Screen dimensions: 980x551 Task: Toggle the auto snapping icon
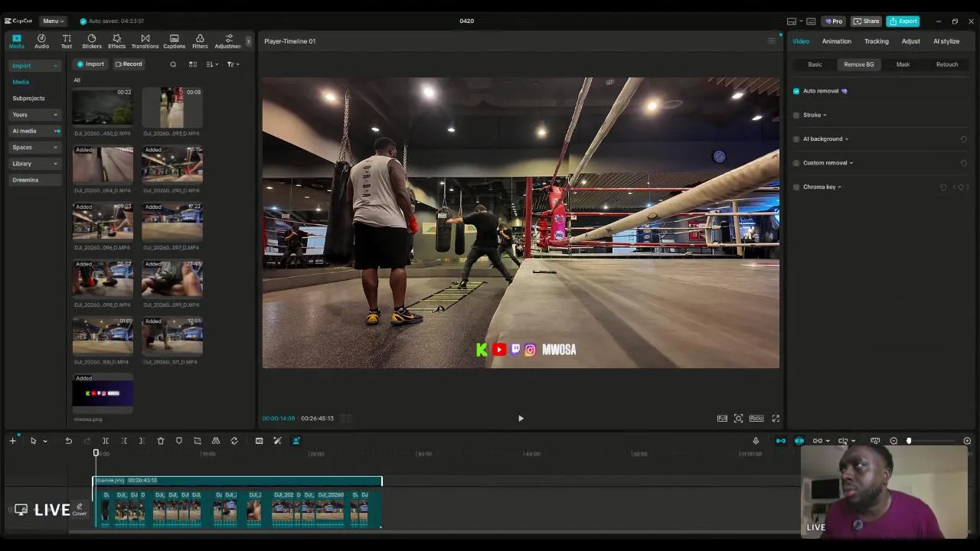pyautogui.click(x=799, y=441)
